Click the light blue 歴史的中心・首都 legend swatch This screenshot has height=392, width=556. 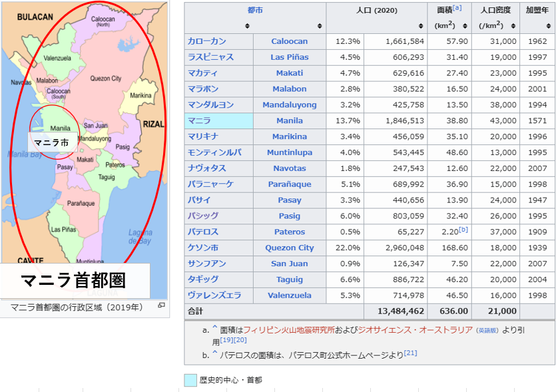coord(190,380)
